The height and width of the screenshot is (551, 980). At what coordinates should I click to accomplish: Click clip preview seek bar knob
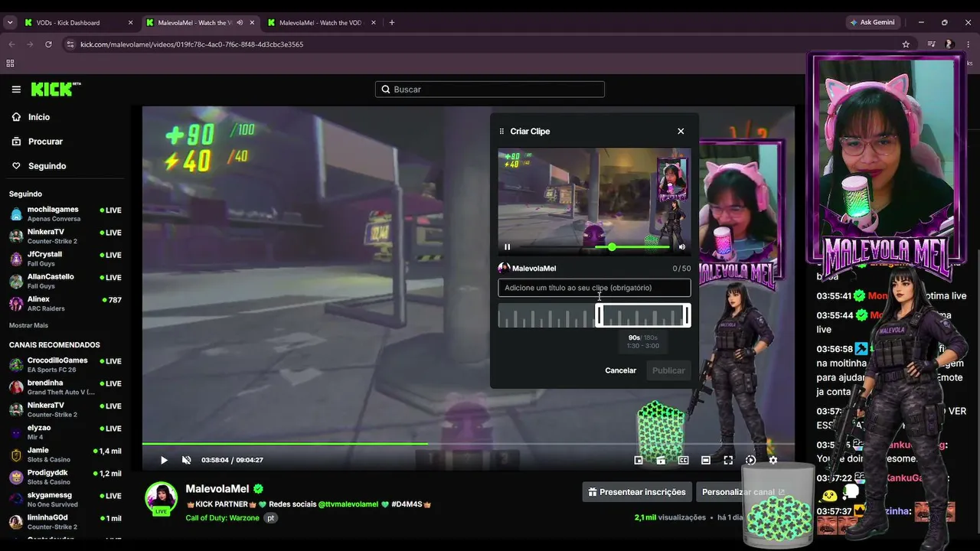click(612, 246)
